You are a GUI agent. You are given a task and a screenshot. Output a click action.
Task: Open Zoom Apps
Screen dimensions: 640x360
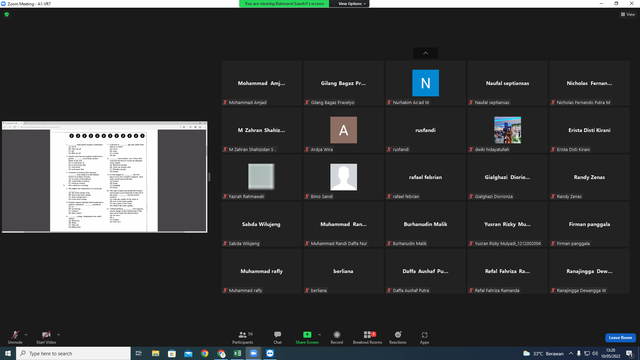[x=424, y=337]
